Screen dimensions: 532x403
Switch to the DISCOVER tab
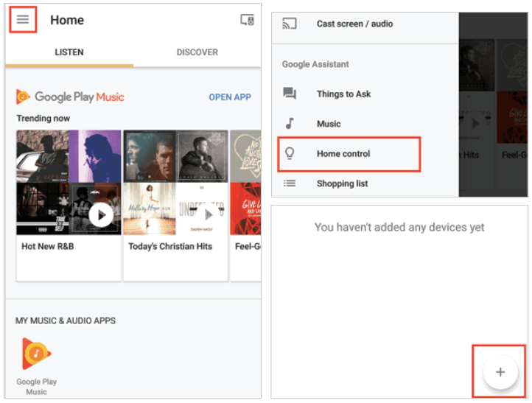pyautogui.click(x=197, y=52)
